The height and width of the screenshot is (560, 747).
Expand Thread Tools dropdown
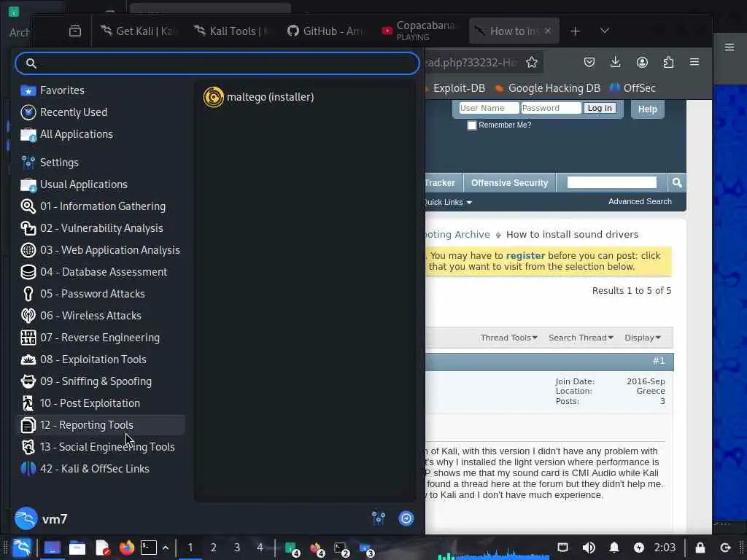tap(508, 338)
